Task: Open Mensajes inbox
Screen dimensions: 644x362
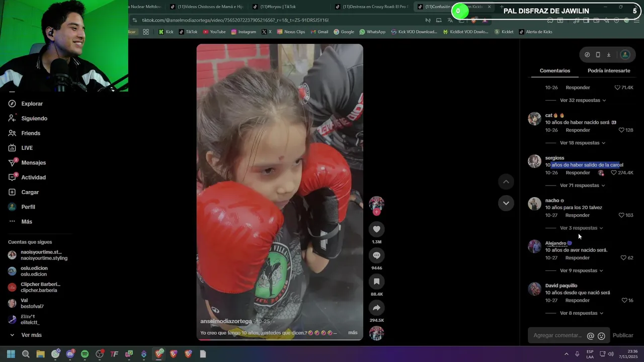Action: click(27, 162)
